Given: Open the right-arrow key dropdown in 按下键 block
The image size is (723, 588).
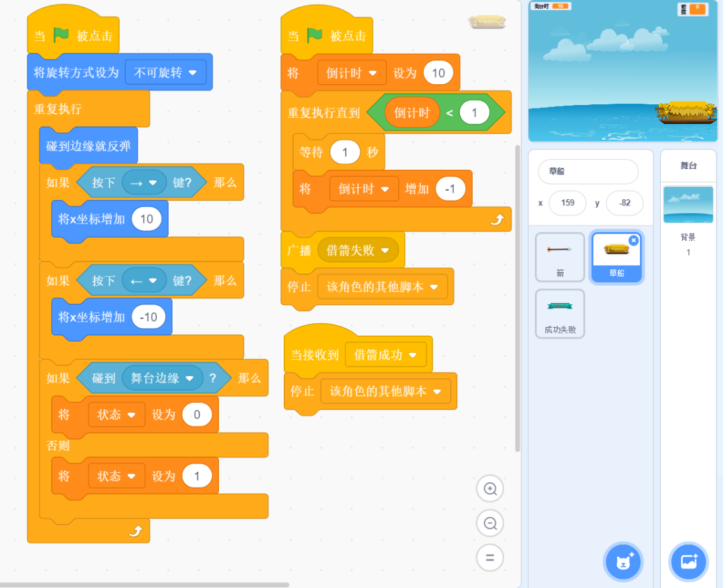Looking at the screenshot, I should 143,182.
